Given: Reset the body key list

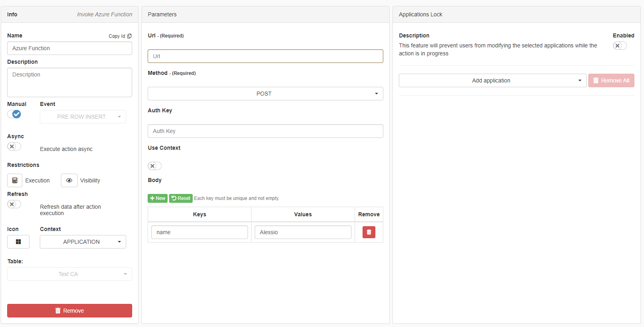Looking at the screenshot, I should pos(181,198).
